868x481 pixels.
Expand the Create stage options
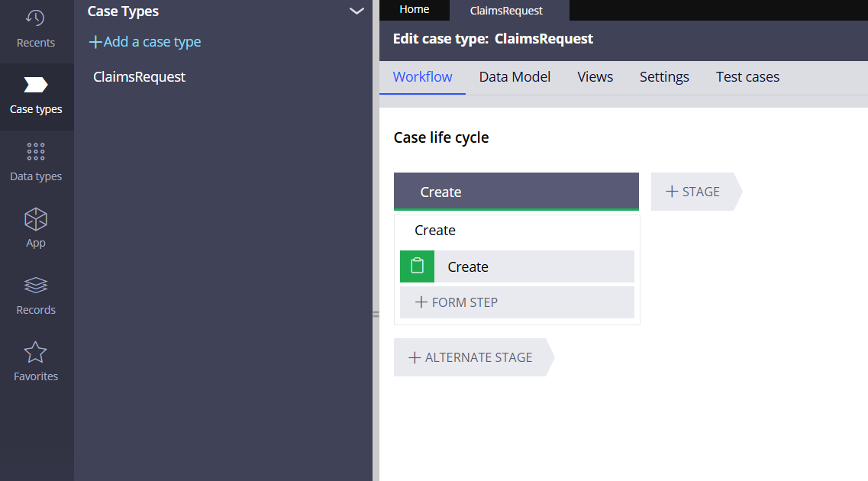coord(516,192)
